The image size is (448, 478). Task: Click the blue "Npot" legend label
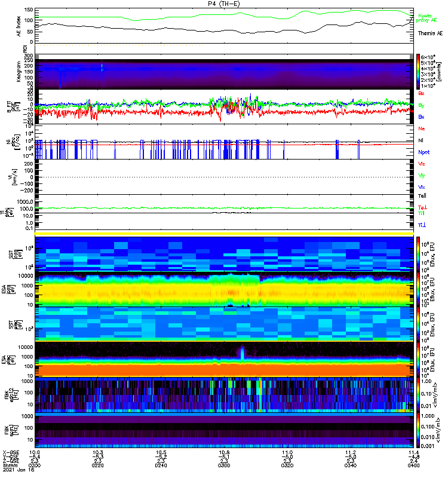(x=424, y=152)
